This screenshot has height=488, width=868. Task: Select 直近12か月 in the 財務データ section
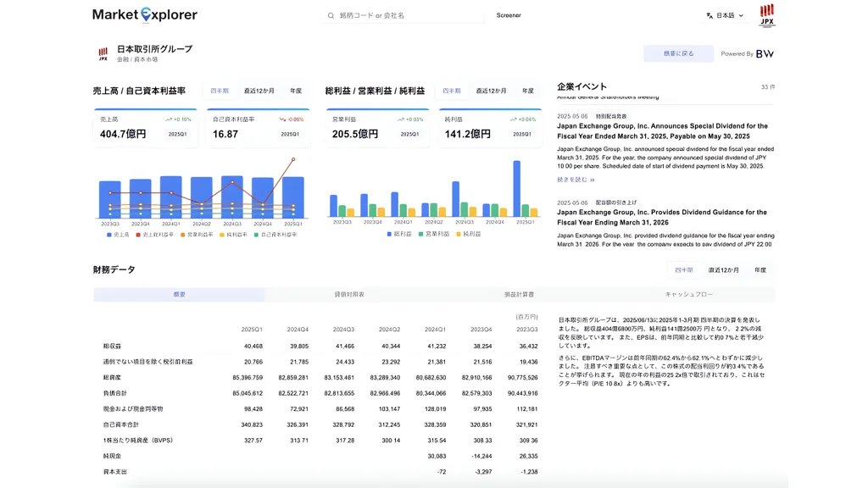pos(724,270)
